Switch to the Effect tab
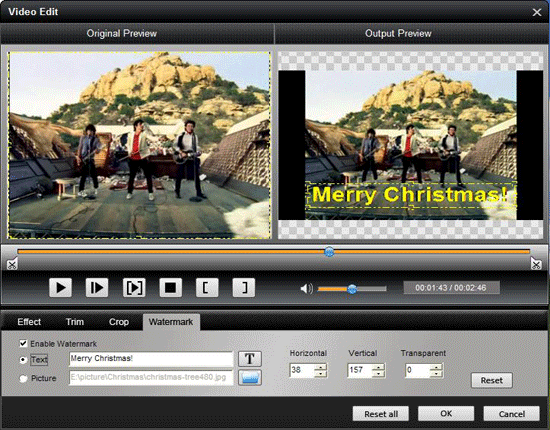This screenshot has height=430, width=550. point(29,322)
